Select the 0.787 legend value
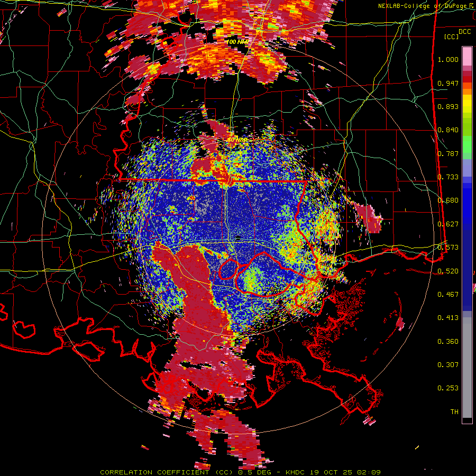Image resolution: width=476 pixels, height=476 pixels. pyautogui.click(x=448, y=153)
